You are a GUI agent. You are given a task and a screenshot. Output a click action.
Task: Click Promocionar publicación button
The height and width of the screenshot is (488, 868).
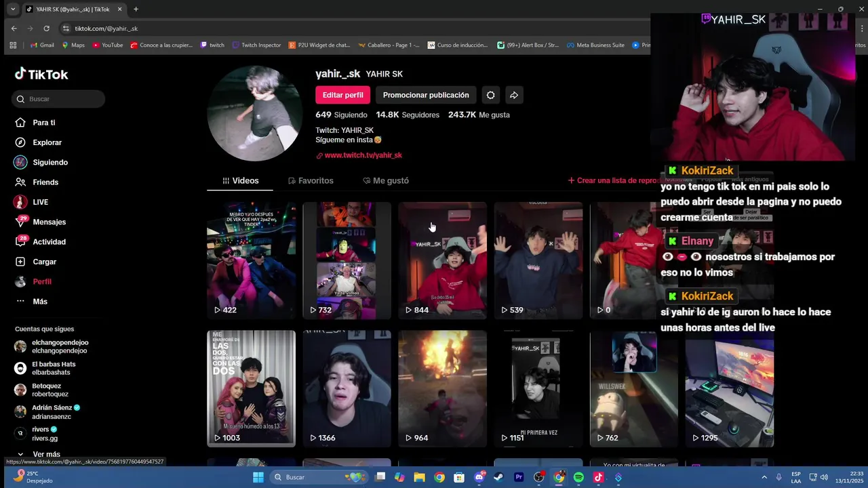[426, 95]
